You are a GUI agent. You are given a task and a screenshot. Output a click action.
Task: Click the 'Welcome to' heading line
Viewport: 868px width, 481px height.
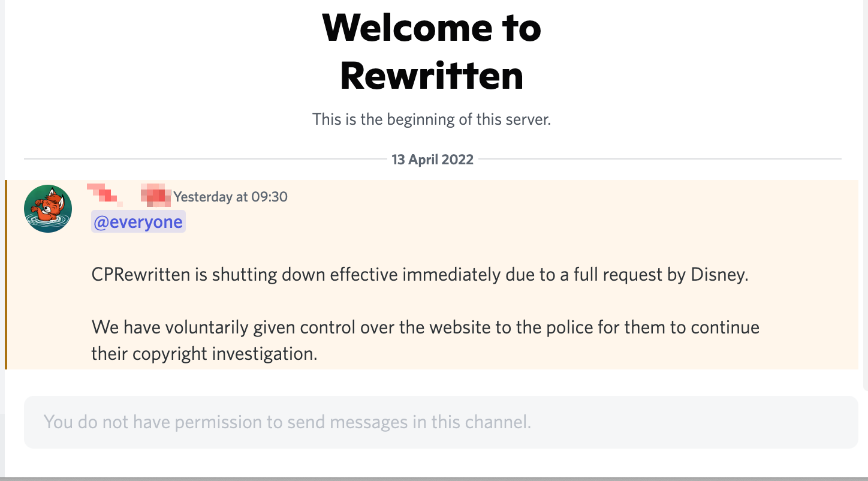pos(432,27)
